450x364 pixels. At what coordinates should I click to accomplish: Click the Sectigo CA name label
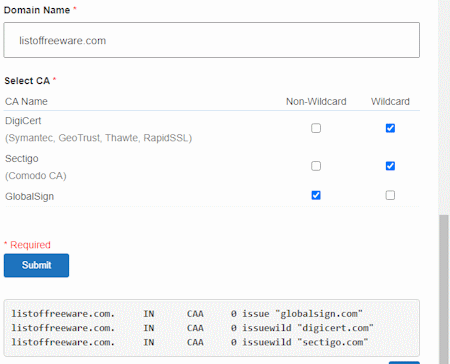tap(22, 159)
